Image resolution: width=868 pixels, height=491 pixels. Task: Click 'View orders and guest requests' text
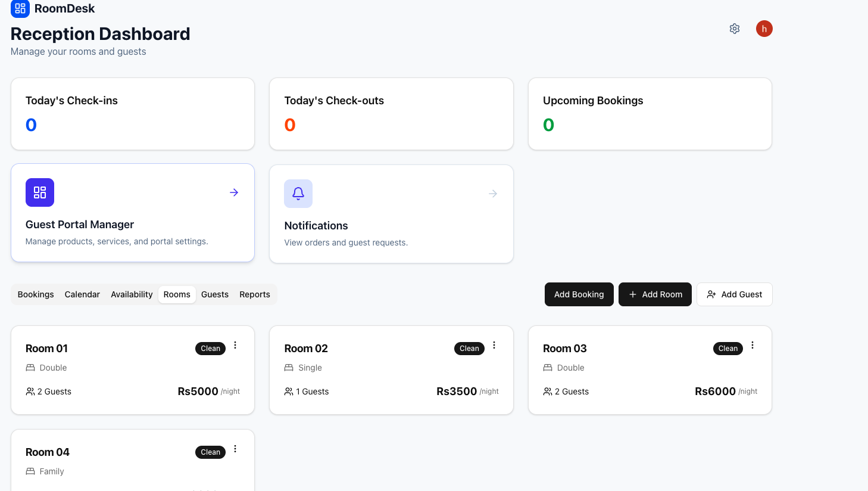tap(346, 243)
